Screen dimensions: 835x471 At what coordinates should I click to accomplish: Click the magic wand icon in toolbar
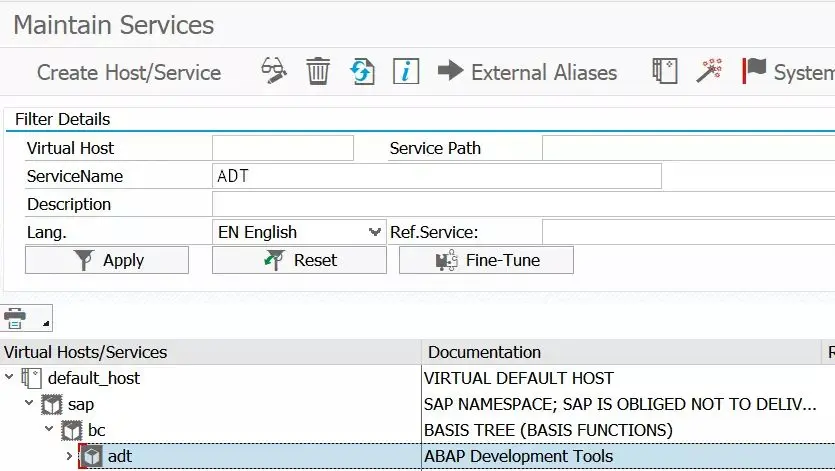[709, 71]
